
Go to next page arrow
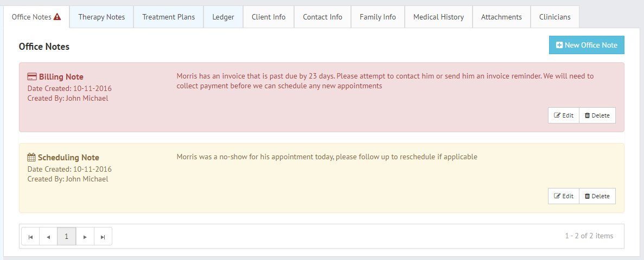pos(85,236)
